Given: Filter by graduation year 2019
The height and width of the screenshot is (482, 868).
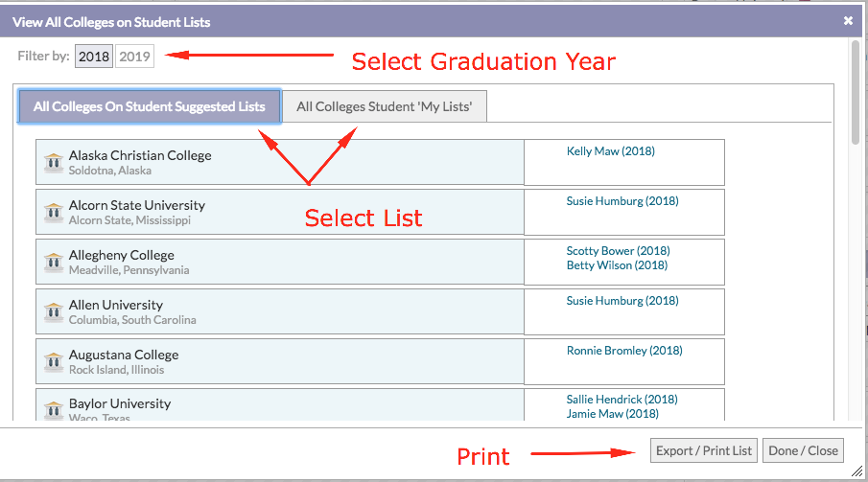Looking at the screenshot, I should [x=134, y=56].
